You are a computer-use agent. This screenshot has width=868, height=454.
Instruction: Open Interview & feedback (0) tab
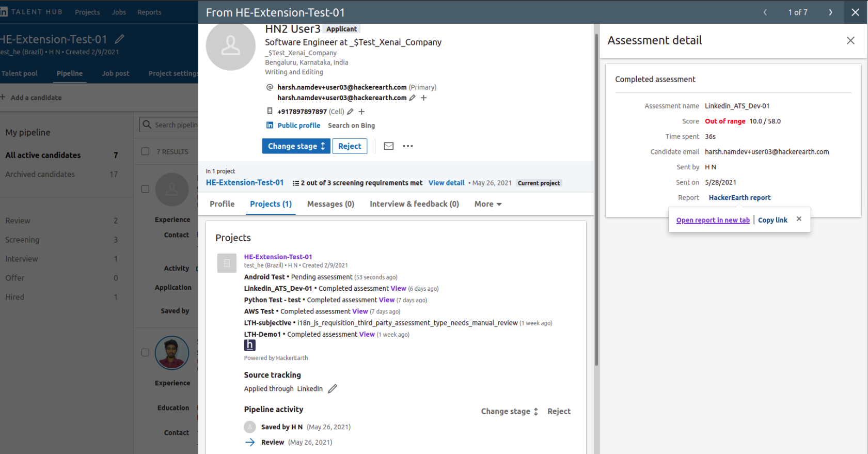pos(414,204)
